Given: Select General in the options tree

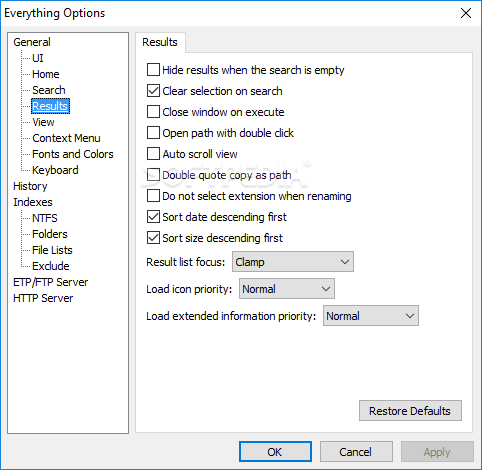Looking at the screenshot, I should click(x=32, y=42).
